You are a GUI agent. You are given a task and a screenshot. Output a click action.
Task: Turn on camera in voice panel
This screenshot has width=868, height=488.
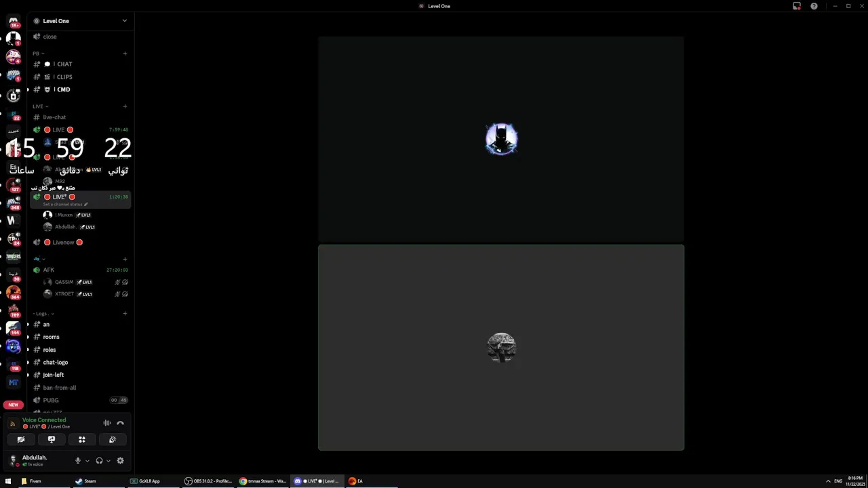[21, 439]
